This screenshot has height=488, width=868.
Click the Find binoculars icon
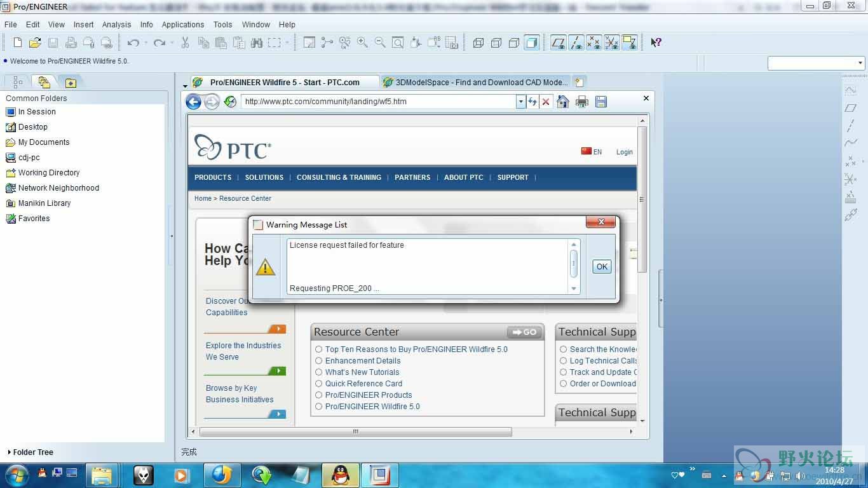click(x=257, y=43)
